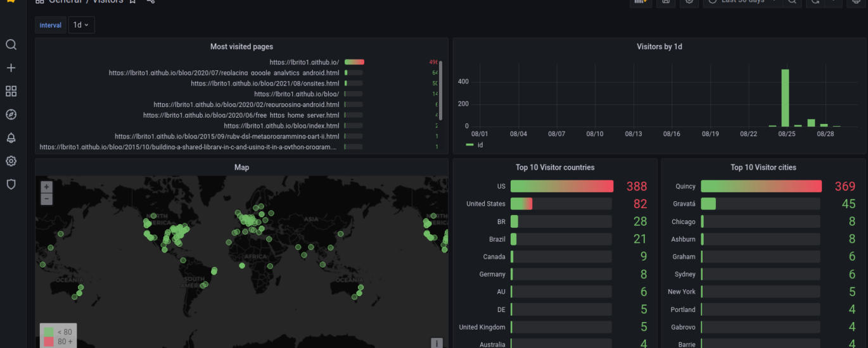Click the green < 80 map legend swatch
Image resolution: width=868 pixels, height=348 pixels.
tap(49, 332)
